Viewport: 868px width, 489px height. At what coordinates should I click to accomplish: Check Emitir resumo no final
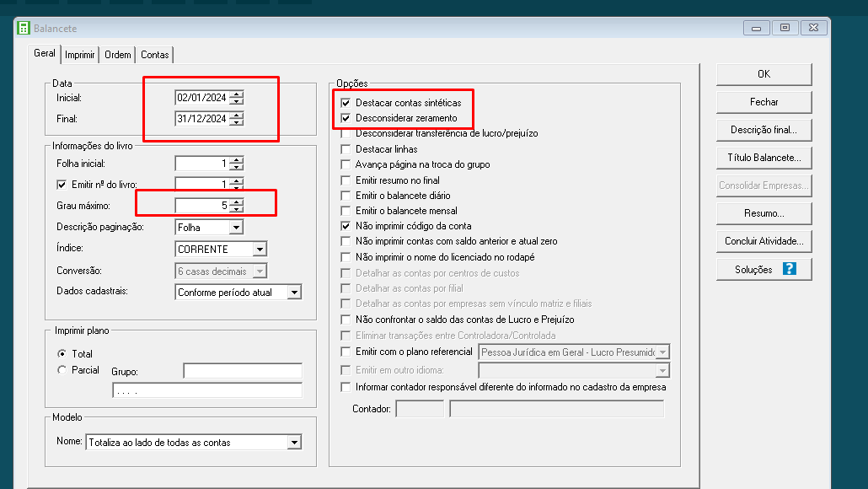[346, 180]
